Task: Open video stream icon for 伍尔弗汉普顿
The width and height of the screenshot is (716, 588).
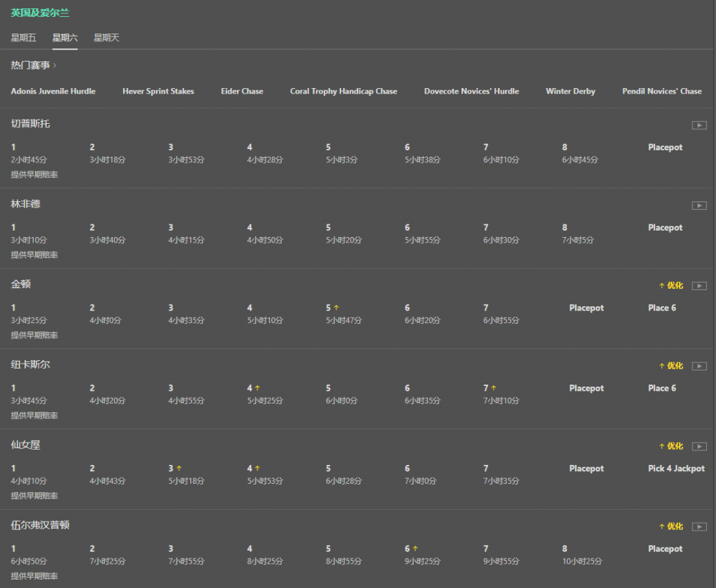Action: pyautogui.click(x=699, y=527)
